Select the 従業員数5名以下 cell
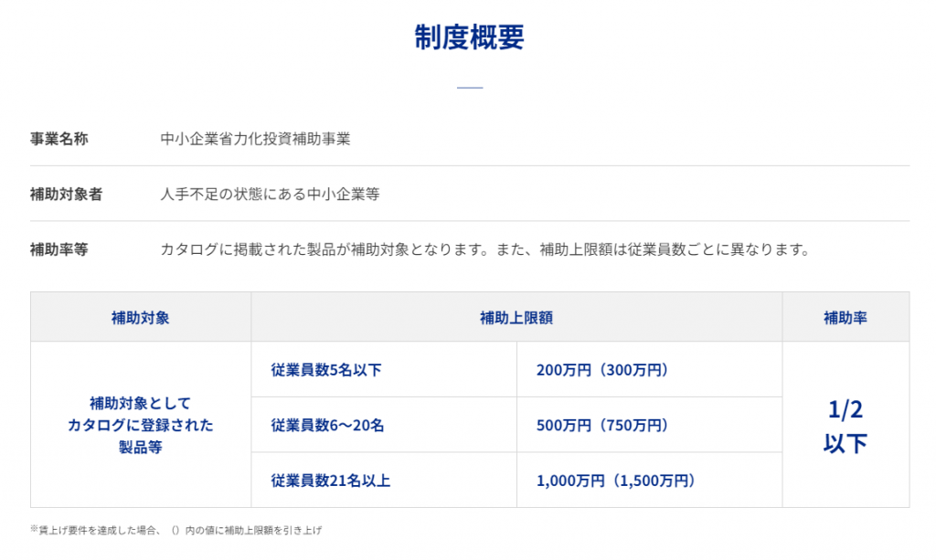Image resolution: width=936 pixels, height=560 pixels. click(x=385, y=370)
